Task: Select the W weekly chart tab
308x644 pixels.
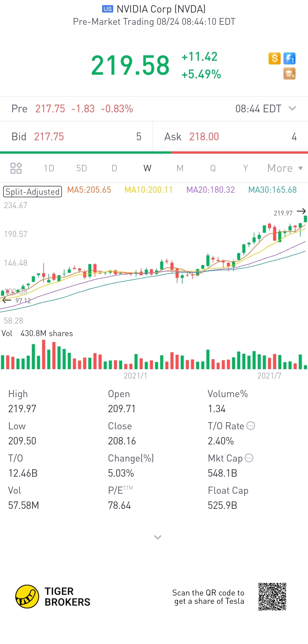Action: coord(147,168)
